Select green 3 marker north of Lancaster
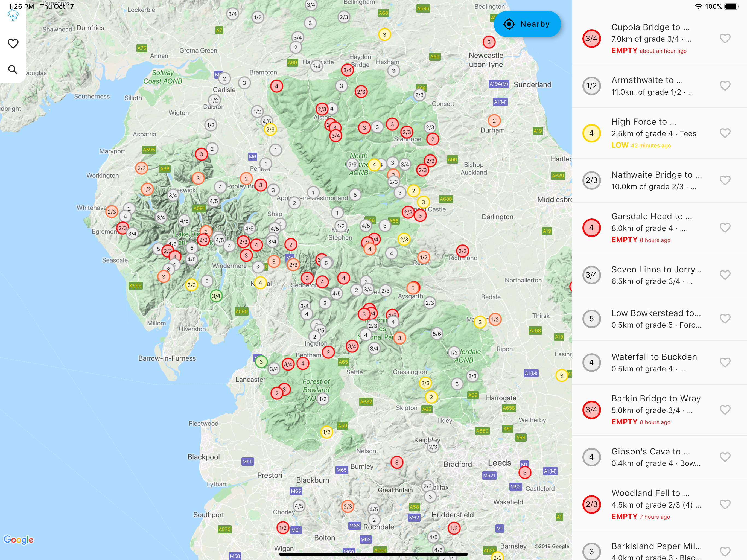 click(261, 362)
